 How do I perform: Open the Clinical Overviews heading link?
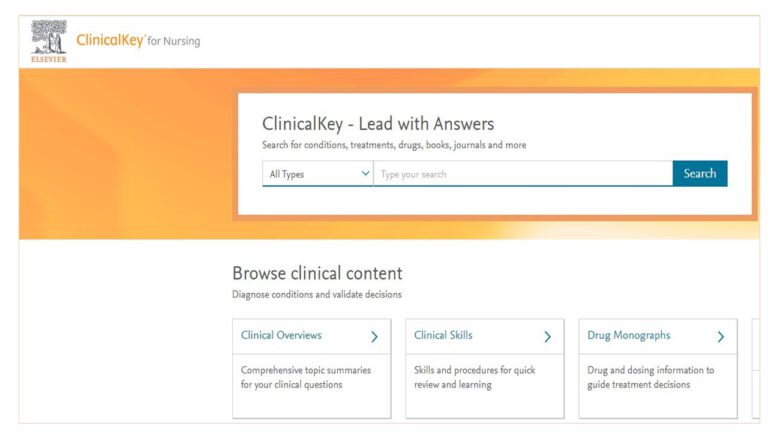coord(281,336)
